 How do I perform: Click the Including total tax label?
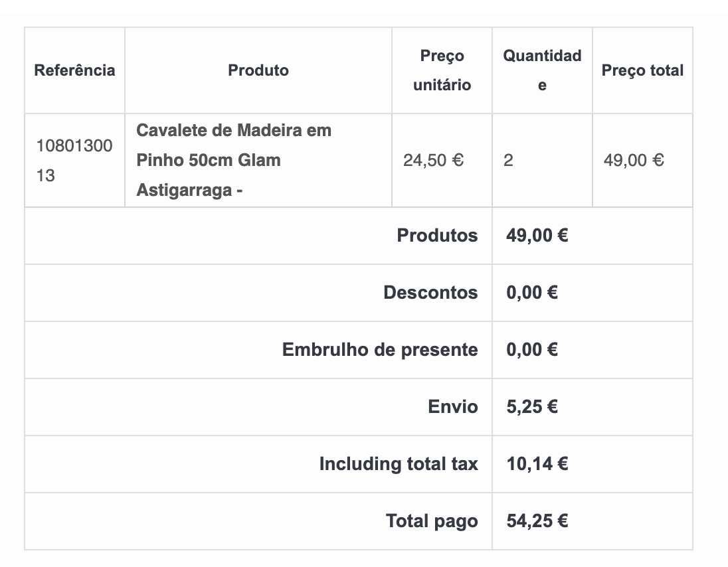(x=399, y=464)
